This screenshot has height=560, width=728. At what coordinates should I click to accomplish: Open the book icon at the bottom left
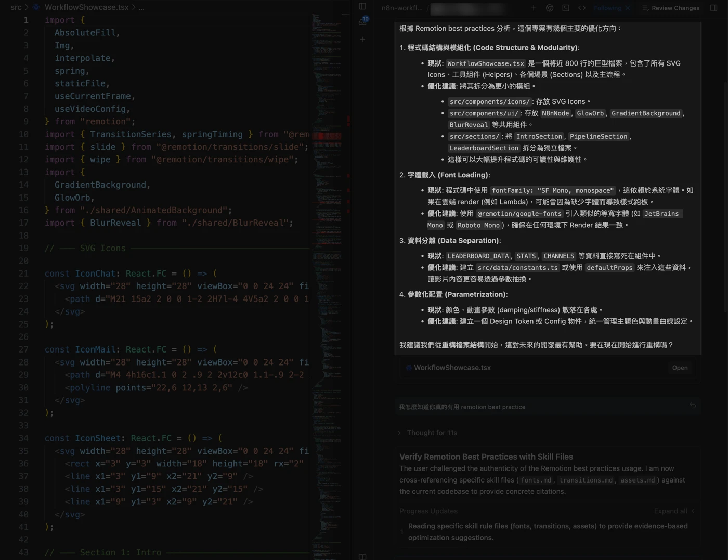pyautogui.click(x=362, y=556)
